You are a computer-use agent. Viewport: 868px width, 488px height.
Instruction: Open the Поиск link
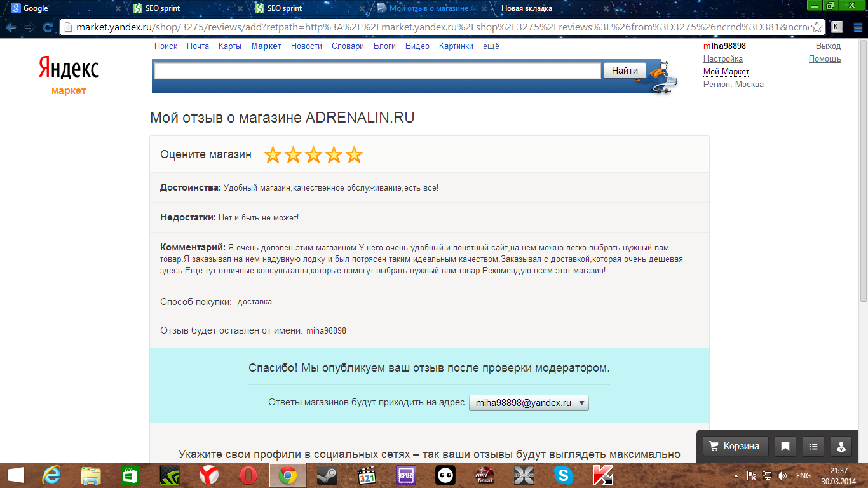(166, 46)
